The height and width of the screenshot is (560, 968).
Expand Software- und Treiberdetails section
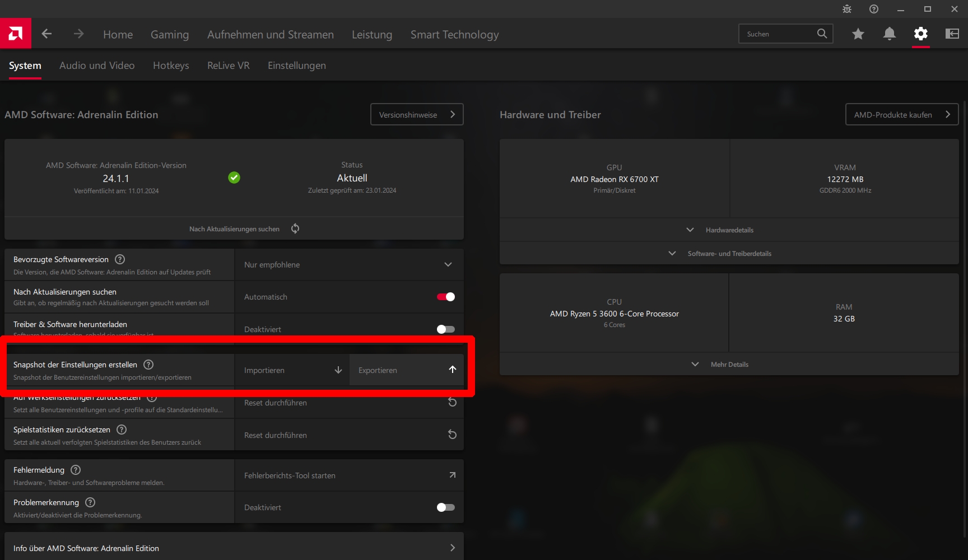pos(729,254)
